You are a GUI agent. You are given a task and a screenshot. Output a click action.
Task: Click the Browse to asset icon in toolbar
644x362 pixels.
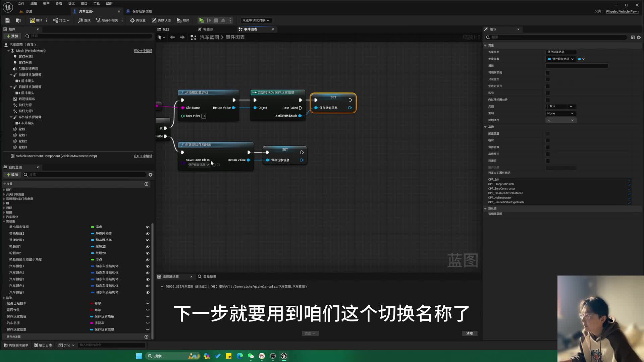click(x=18, y=20)
